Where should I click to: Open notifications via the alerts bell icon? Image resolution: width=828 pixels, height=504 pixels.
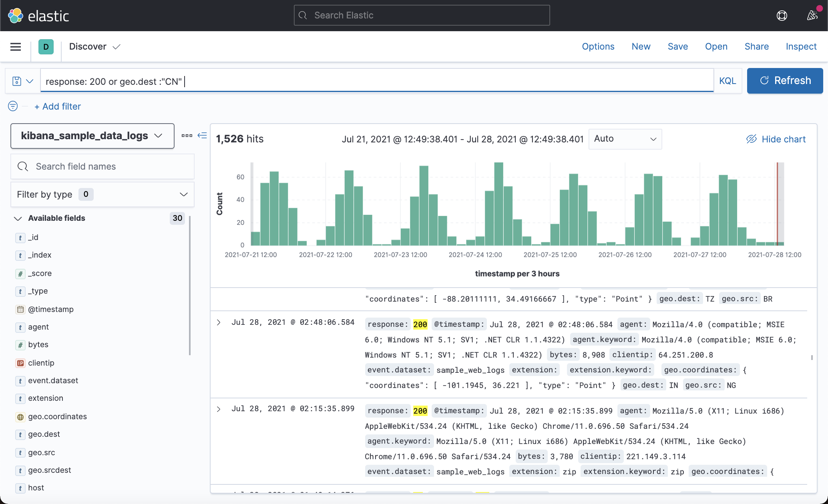point(813,15)
